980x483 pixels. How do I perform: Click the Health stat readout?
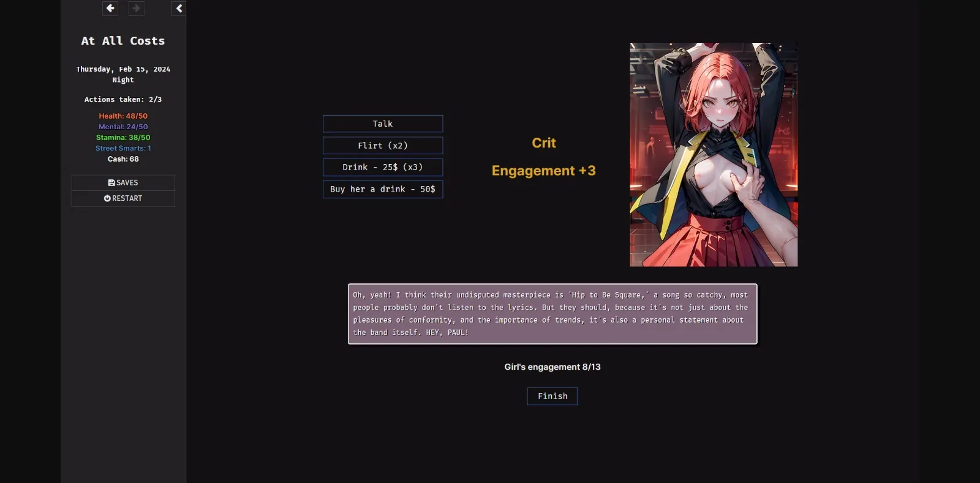[123, 116]
